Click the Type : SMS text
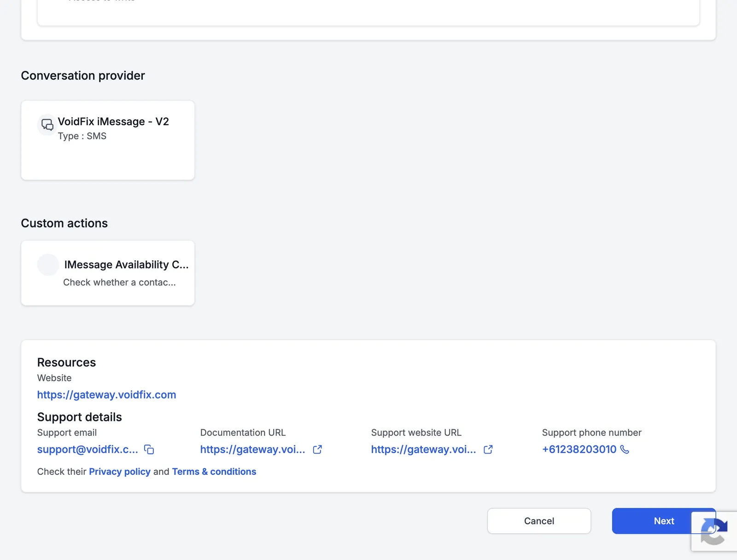 click(x=82, y=136)
